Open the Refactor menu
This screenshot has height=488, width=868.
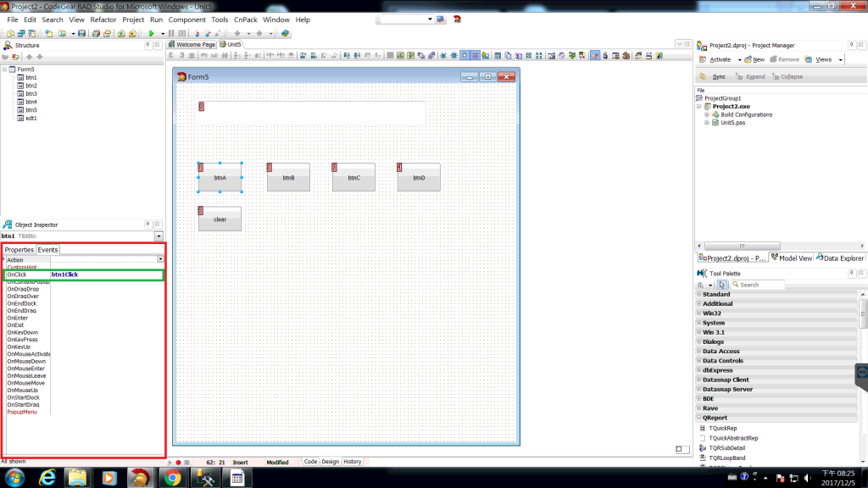point(103,19)
